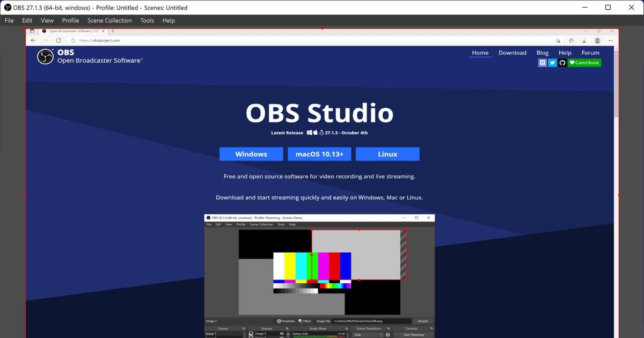Click the Windows download button

click(251, 154)
